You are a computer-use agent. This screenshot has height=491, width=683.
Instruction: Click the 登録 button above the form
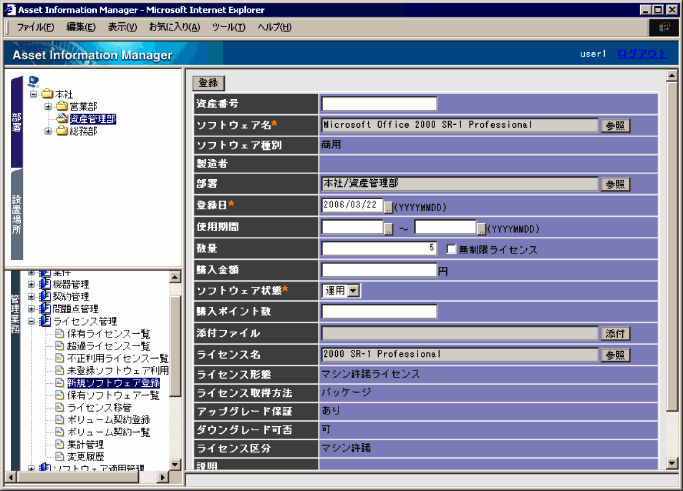click(x=208, y=83)
